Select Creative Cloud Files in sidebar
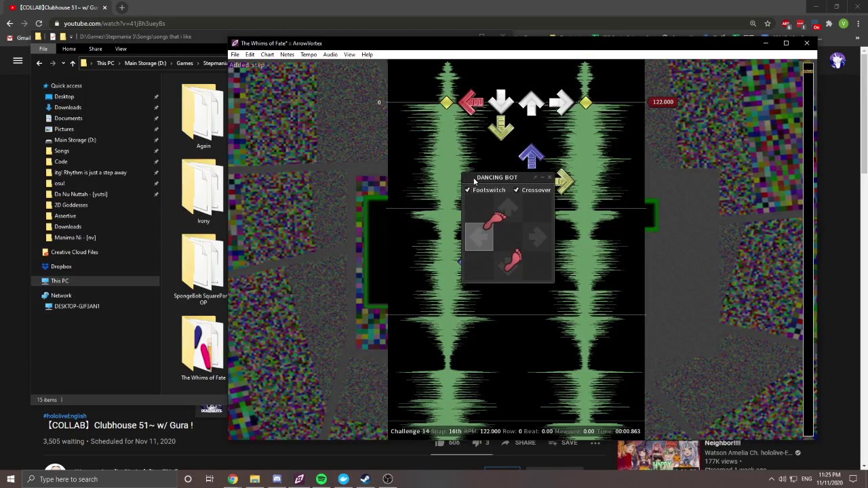The width and height of the screenshot is (868, 488). click(x=74, y=252)
